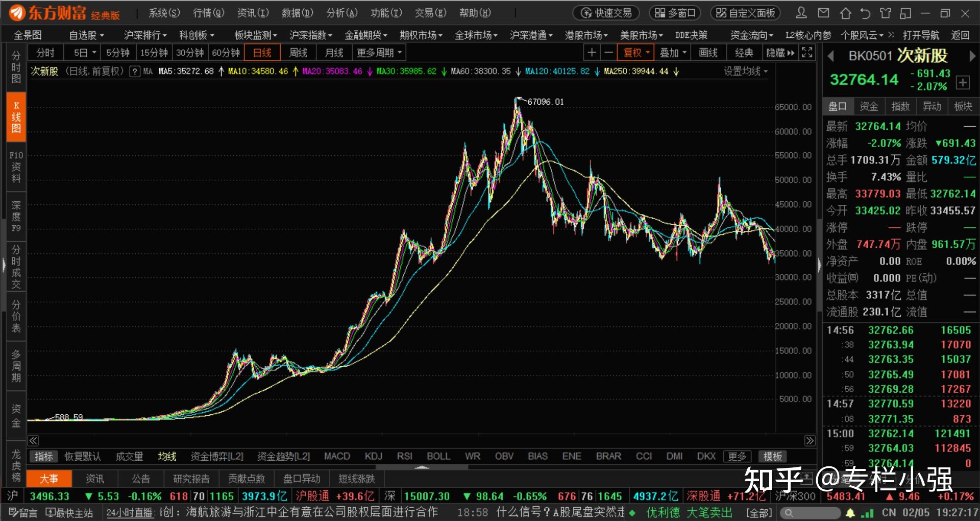This screenshot has width=980, height=521.
Task: Expand the 资金流向 dropdown menu
Action: point(751,35)
